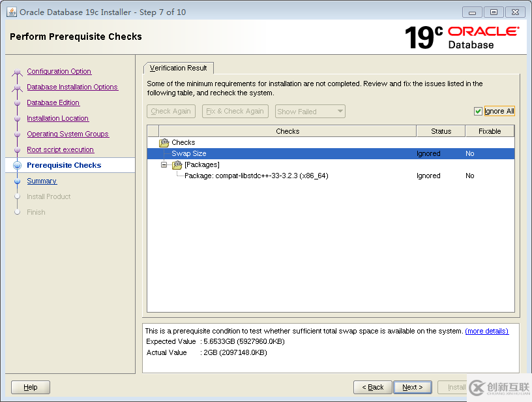Click the Checks root folder icon

(x=164, y=143)
